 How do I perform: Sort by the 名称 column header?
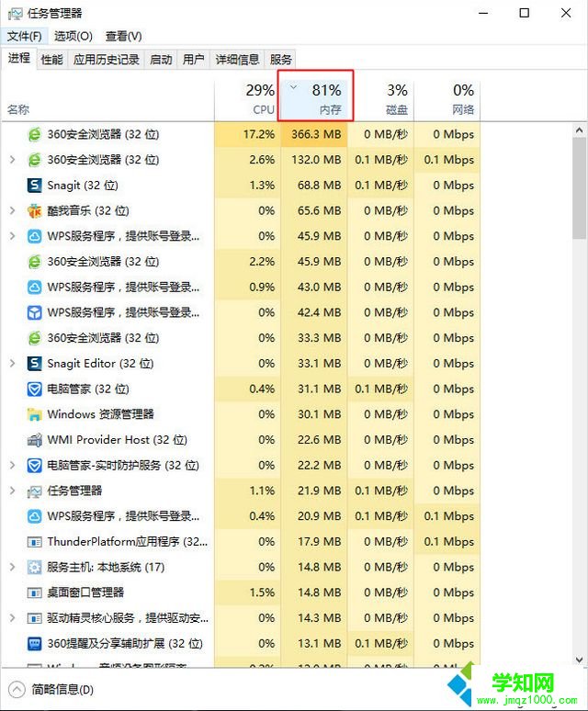coord(107,99)
